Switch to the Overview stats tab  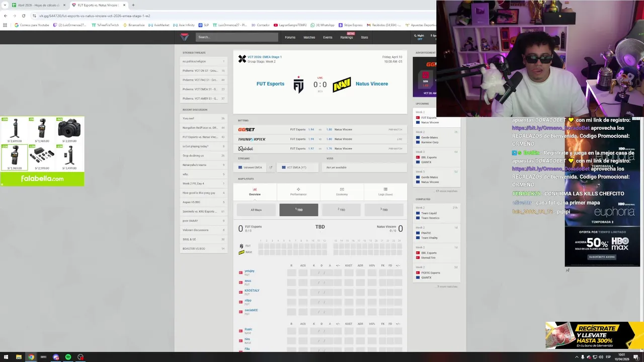point(255,192)
